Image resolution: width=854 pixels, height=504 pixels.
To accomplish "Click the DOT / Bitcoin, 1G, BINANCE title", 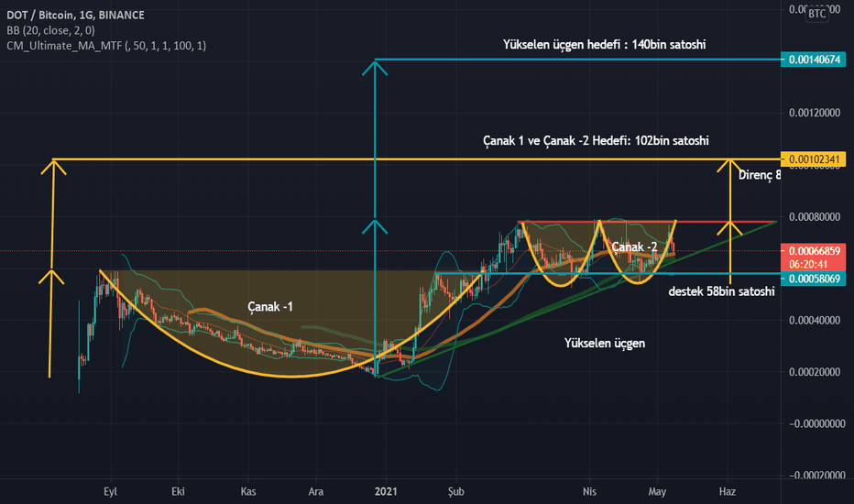I will 75,16.
